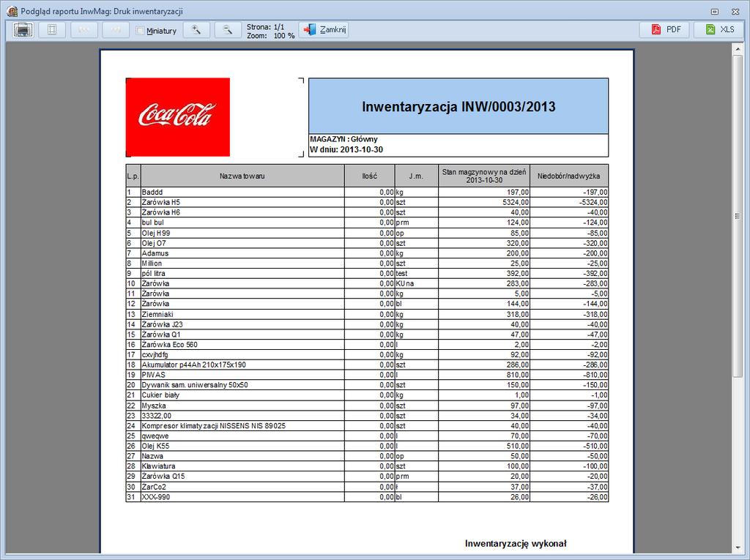This screenshot has width=750, height=560.
Task: Open page setup from toolbar
Action: (x=52, y=30)
